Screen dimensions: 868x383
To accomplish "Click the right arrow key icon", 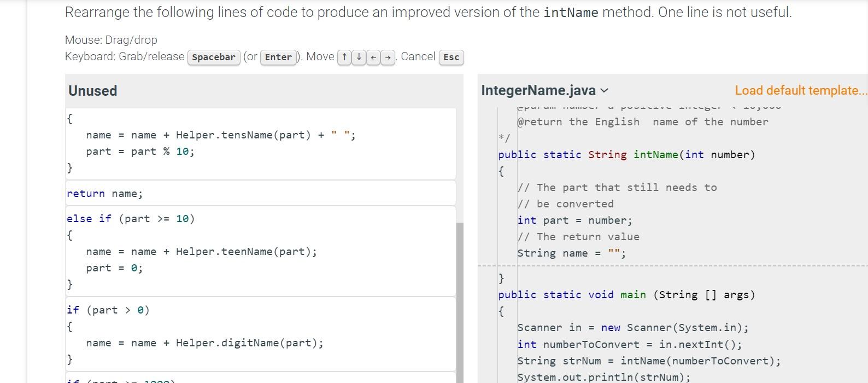I will (x=388, y=57).
